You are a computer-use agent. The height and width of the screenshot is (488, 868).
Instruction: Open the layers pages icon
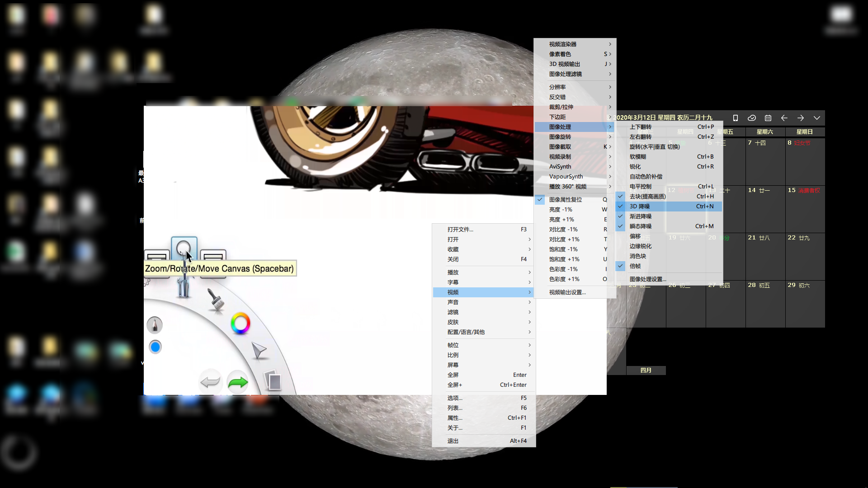pos(273,380)
